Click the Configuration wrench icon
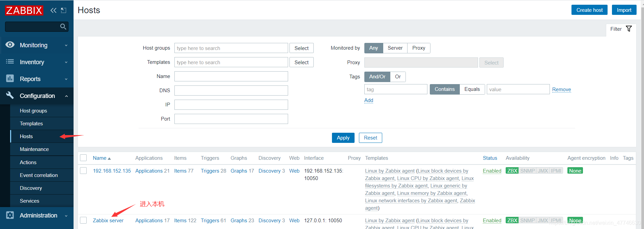 (10, 95)
